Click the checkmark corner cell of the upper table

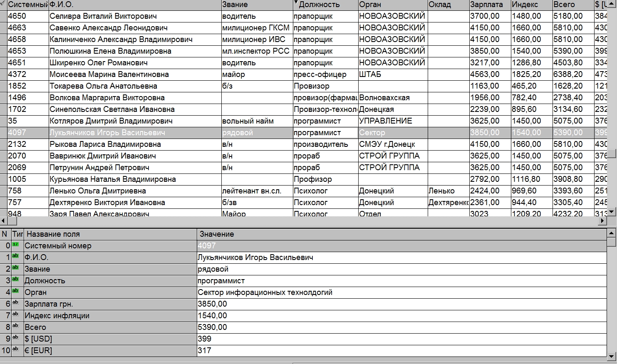[3, 5]
